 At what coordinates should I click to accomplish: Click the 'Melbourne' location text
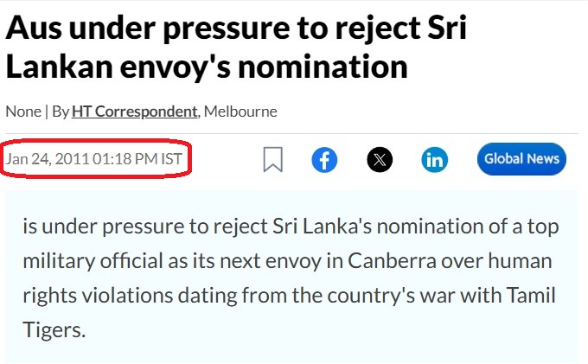(240, 112)
